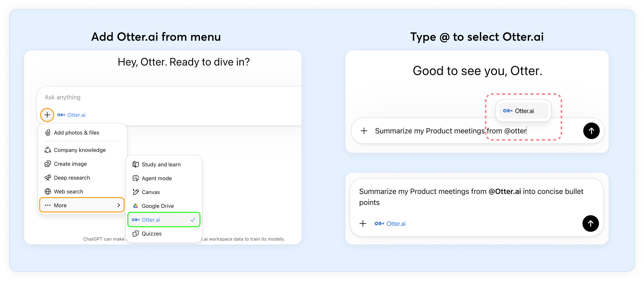Image resolution: width=644 pixels, height=281 pixels.
Task: Toggle the checked Otter.ai menu item
Action: click(x=164, y=220)
